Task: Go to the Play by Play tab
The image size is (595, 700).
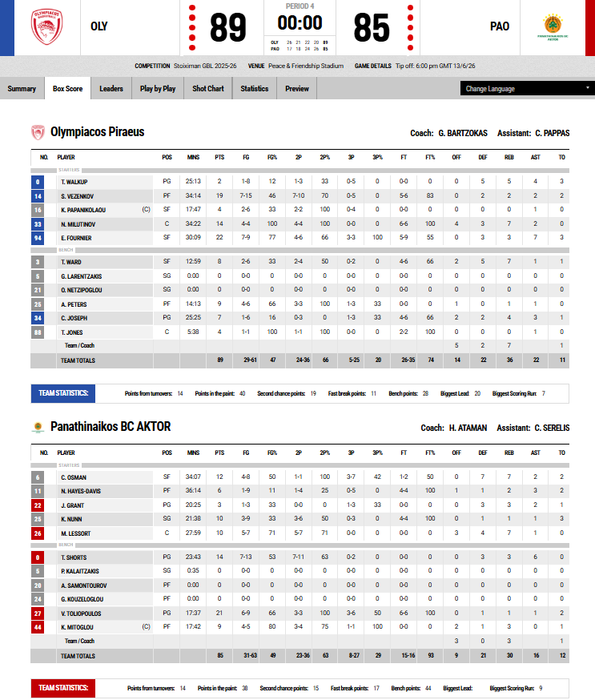Action: pos(158,88)
